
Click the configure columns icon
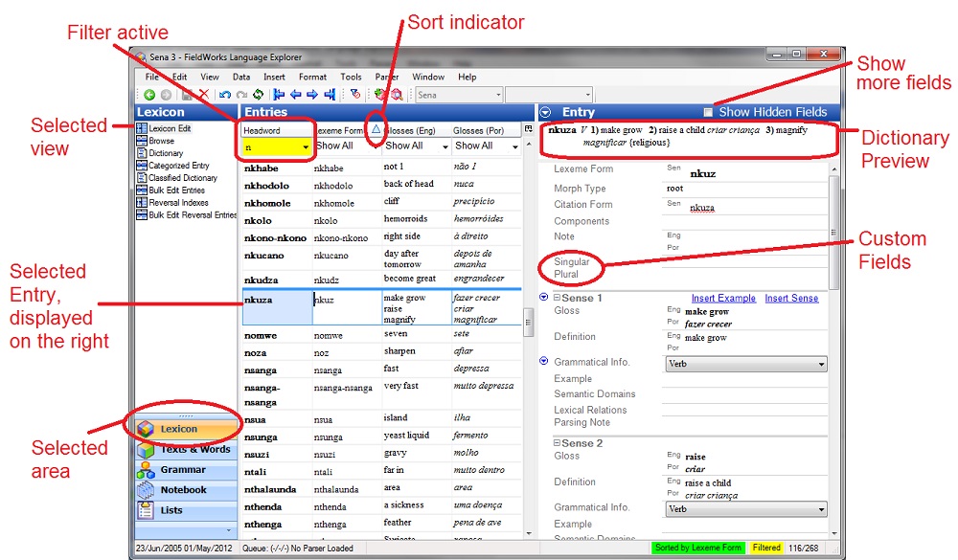pyautogui.click(x=529, y=128)
